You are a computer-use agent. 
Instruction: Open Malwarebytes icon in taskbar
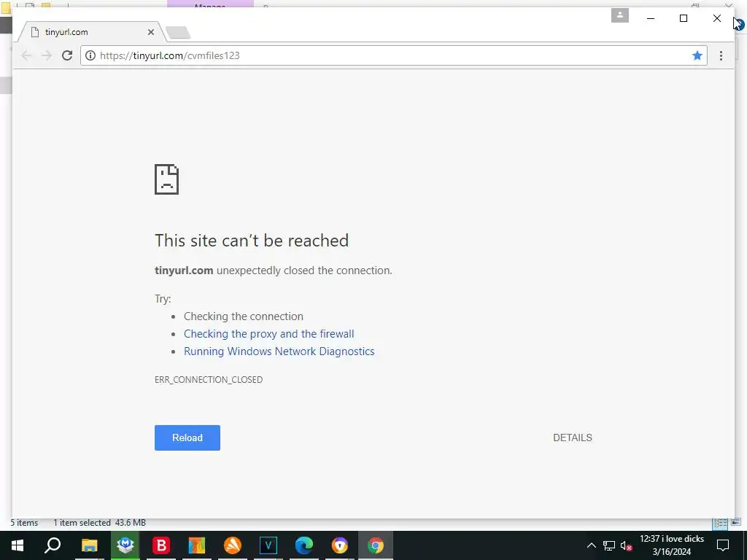pos(125,545)
